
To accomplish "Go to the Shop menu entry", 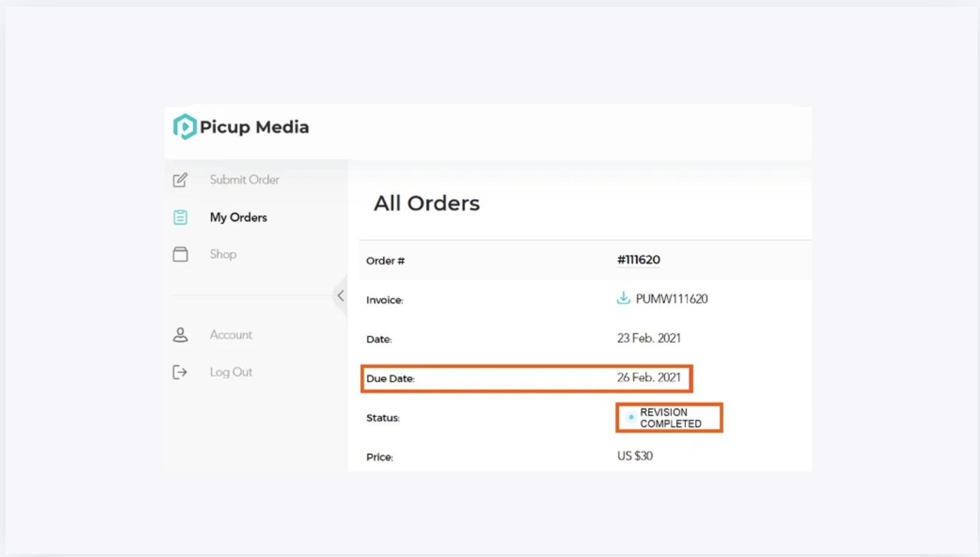I will pos(223,254).
